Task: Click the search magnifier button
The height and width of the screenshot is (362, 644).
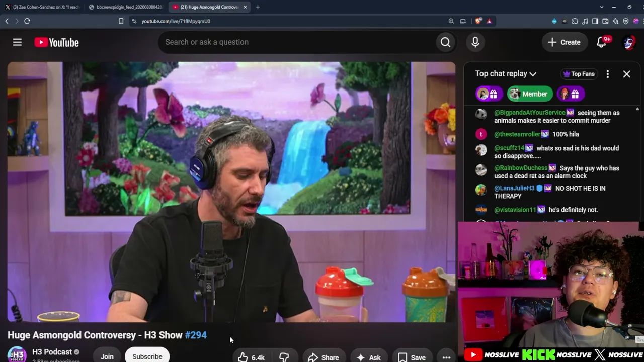Action: (x=445, y=42)
